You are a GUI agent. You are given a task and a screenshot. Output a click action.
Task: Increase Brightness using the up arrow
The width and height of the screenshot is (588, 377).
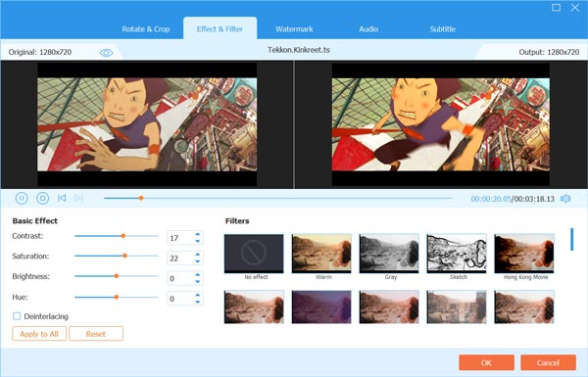click(x=198, y=275)
